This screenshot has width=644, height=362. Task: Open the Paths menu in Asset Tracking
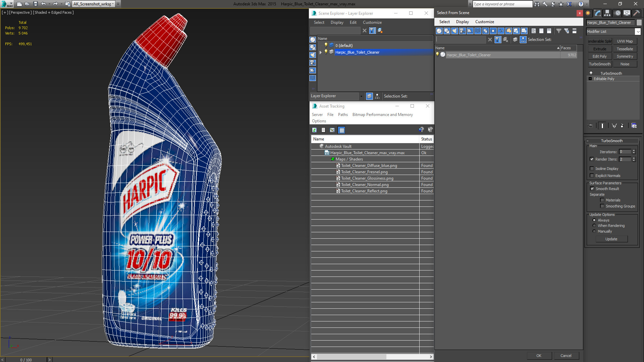pyautogui.click(x=342, y=115)
